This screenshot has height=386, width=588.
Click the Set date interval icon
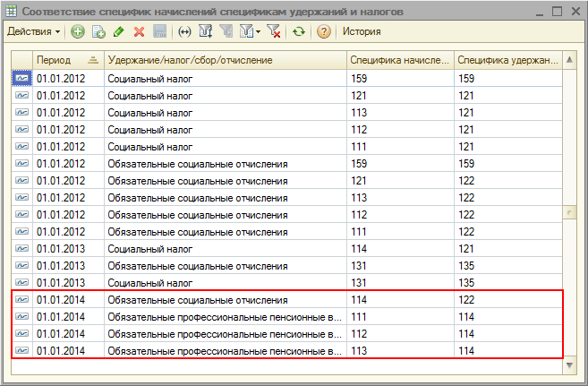coord(185,31)
